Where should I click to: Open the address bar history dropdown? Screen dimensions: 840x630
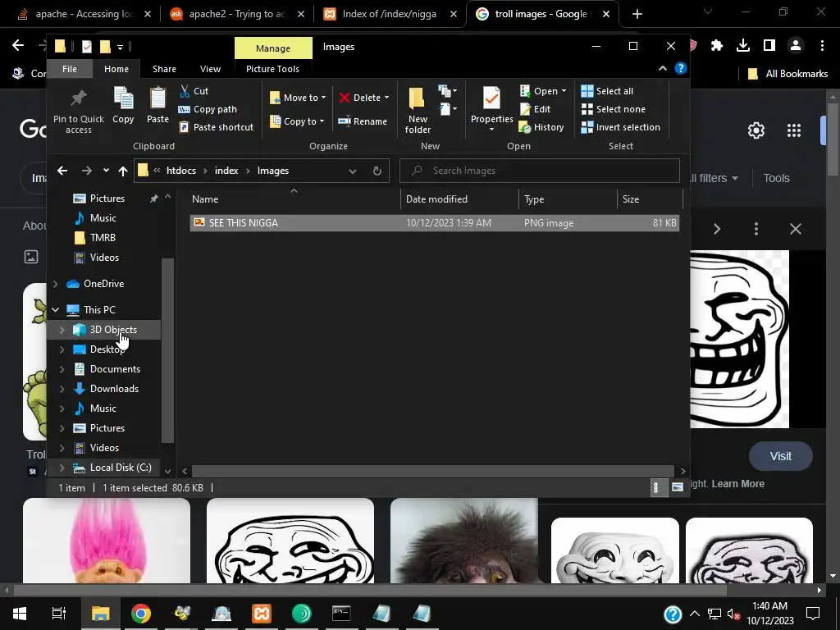tap(353, 171)
